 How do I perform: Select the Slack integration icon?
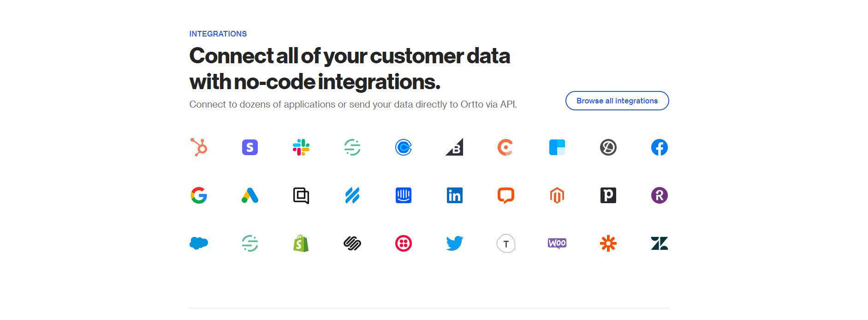pyautogui.click(x=301, y=147)
